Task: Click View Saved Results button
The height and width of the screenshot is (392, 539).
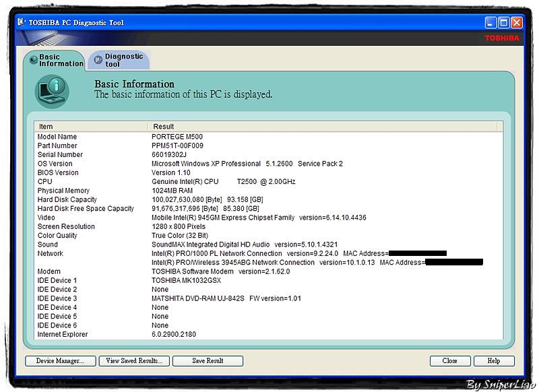Action: [x=134, y=361]
